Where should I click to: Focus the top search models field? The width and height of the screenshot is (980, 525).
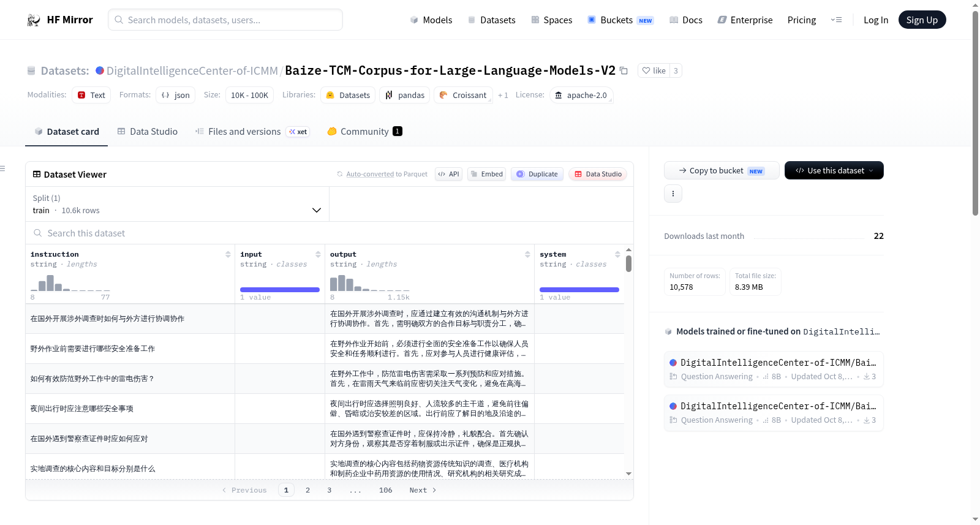pos(225,20)
